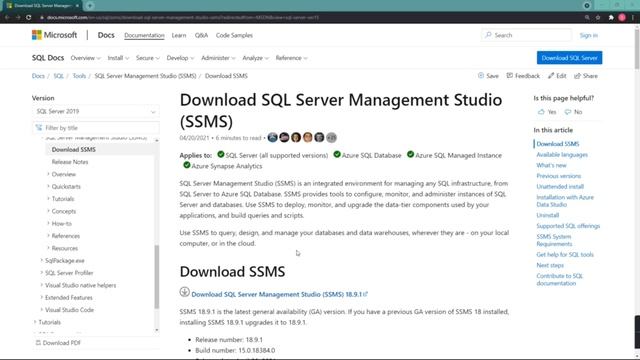Click the Download PDF option
Screen dimensions: 640x360
click(x=58, y=343)
